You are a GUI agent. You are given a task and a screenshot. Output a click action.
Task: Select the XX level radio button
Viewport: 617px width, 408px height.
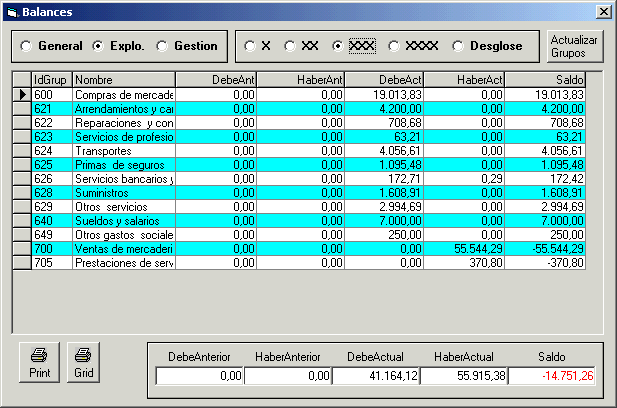pos(290,46)
